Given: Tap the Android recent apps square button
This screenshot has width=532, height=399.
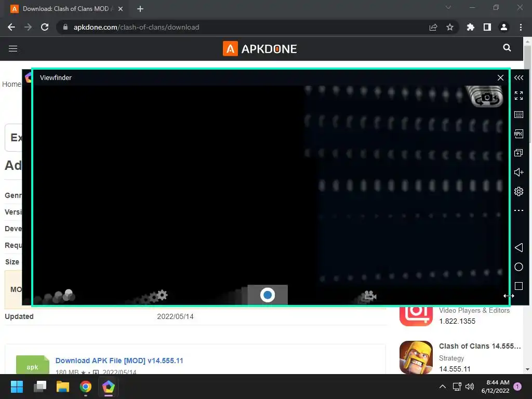Looking at the screenshot, I should pos(518,286).
